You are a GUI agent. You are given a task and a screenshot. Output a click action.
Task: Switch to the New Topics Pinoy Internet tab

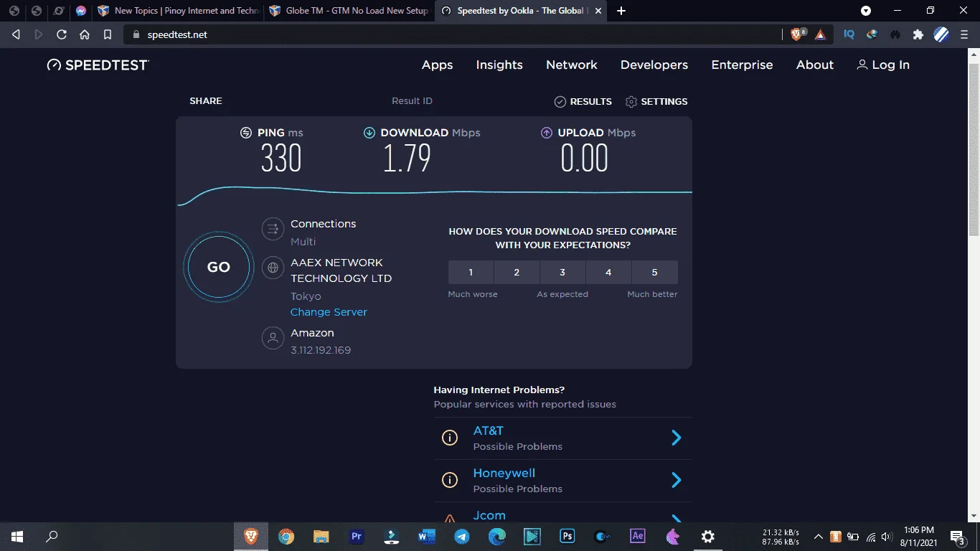click(178, 11)
